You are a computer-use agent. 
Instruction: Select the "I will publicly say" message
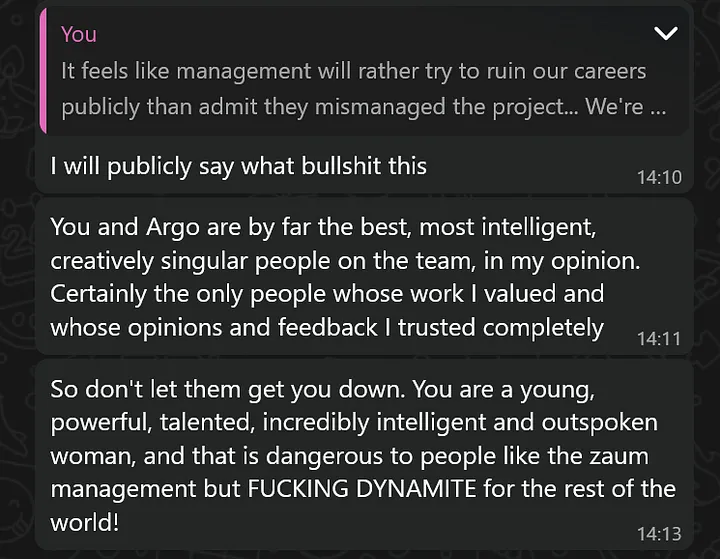click(x=239, y=166)
